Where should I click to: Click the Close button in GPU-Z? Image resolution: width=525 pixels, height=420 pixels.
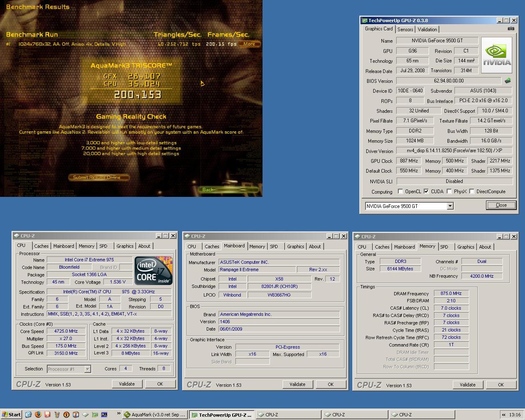point(501,205)
